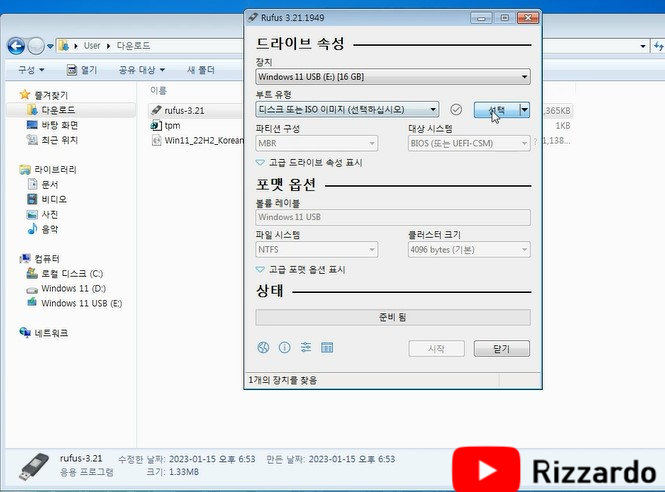665x492 pixels.
Task: Open the 선택 button dropdown arrow
Action: pyautogui.click(x=525, y=110)
